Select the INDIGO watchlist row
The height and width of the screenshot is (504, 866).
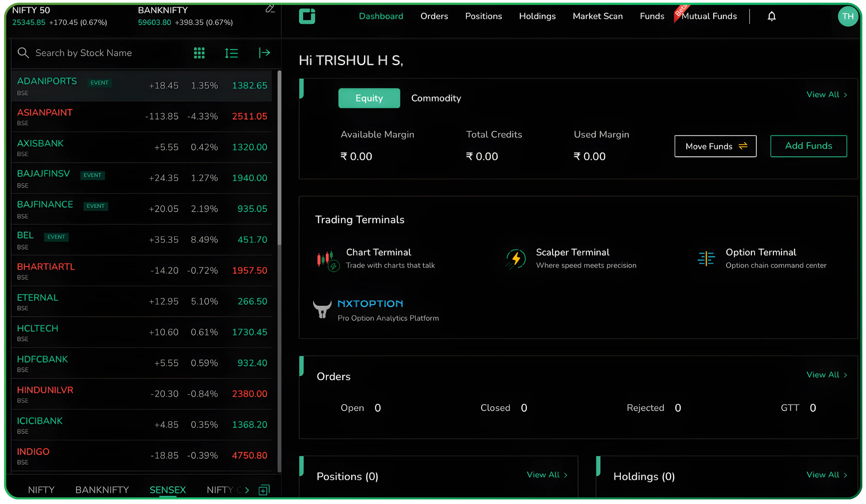point(142,456)
